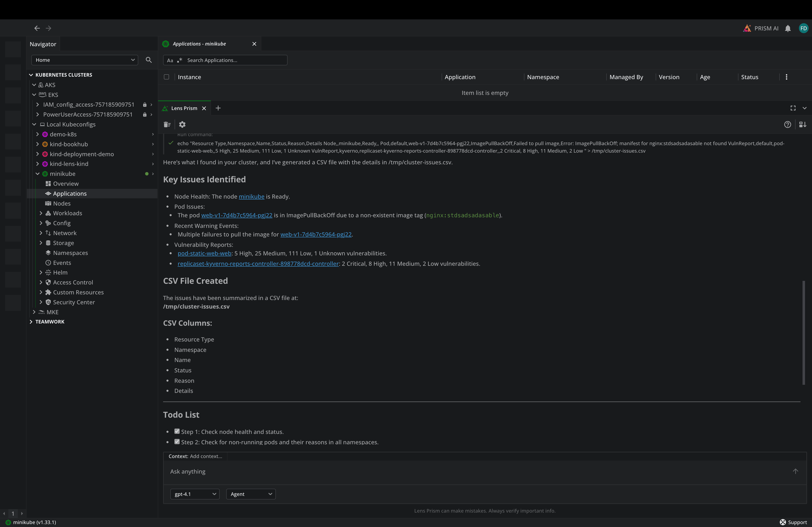This screenshot has height=527, width=812.
Task: Open the Nodes item in the navigator
Action: [62, 204]
